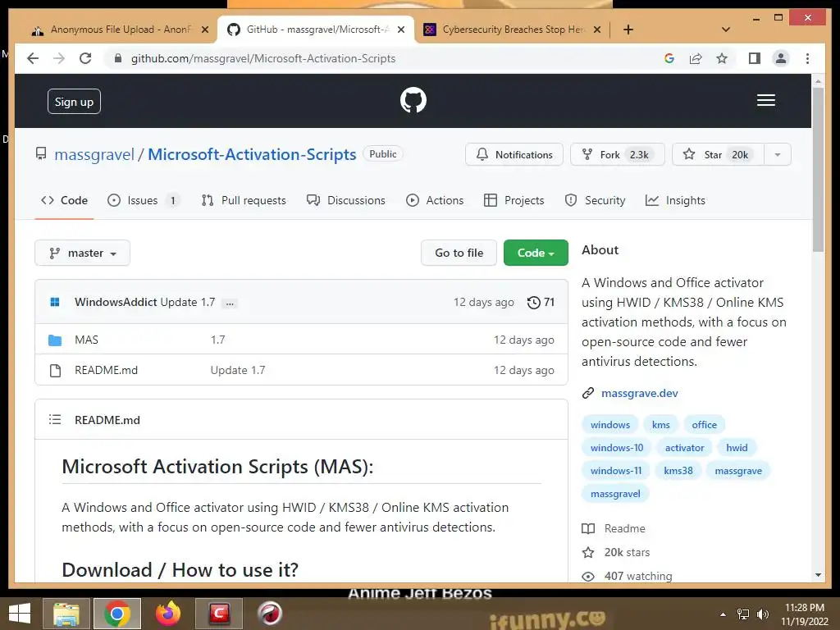The image size is (840, 630).
Task: Open the MAS folder
Action: pos(87,340)
